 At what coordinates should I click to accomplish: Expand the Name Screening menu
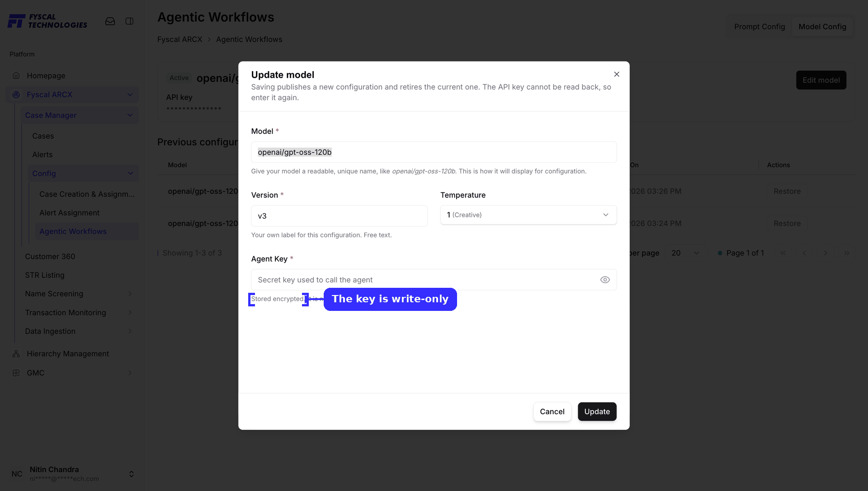click(x=130, y=294)
